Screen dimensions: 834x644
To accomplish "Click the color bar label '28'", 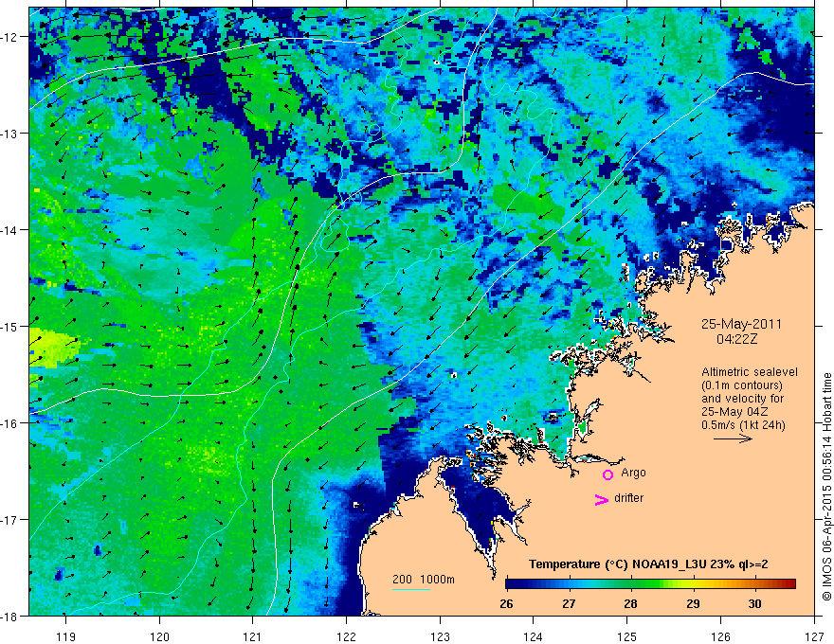I will 630,603.
